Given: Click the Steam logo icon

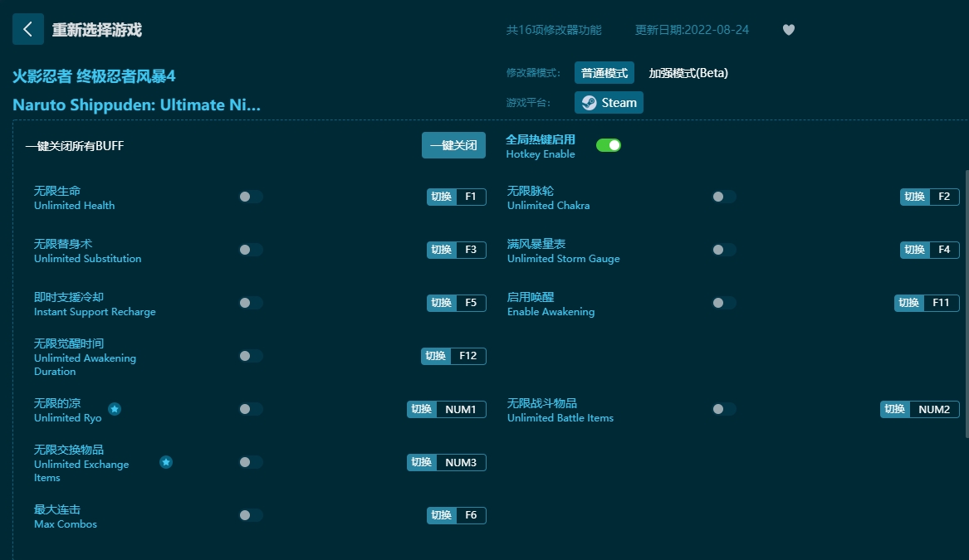Looking at the screenshot, I should pos(590,103).
